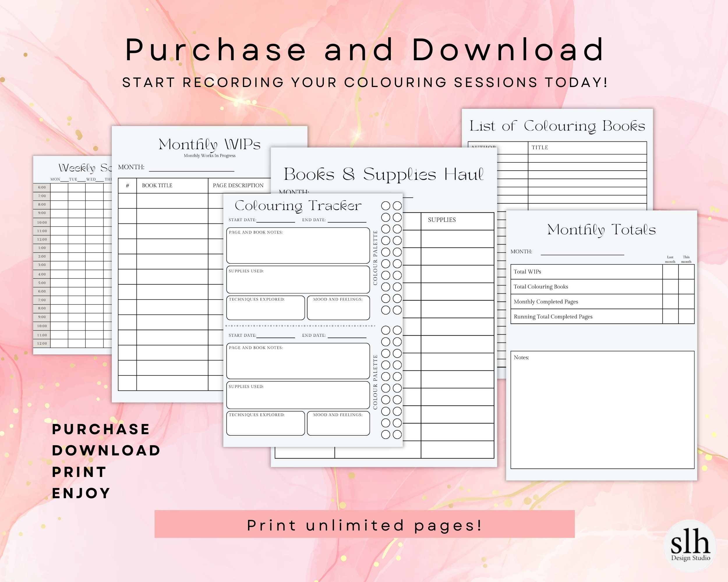Viewport: 728px width, 582px height.
Task: Select the Page and Book Notes box
Action: coord(298,246)
